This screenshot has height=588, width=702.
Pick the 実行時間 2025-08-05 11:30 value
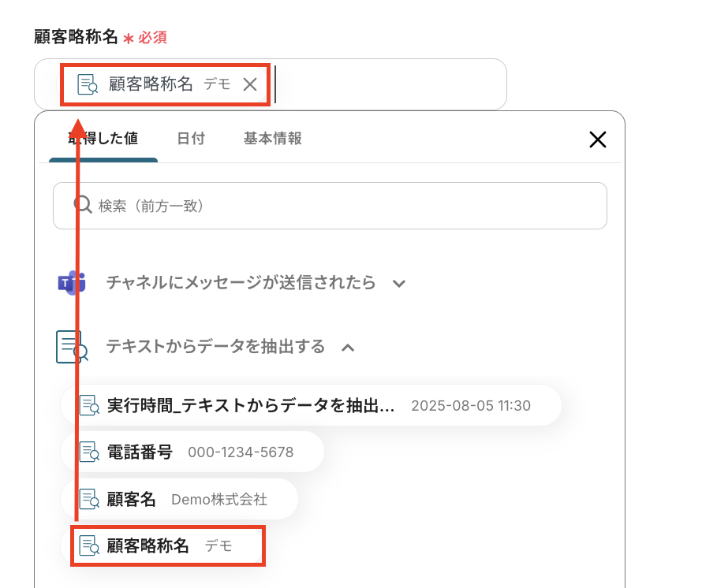click(311, 405)
